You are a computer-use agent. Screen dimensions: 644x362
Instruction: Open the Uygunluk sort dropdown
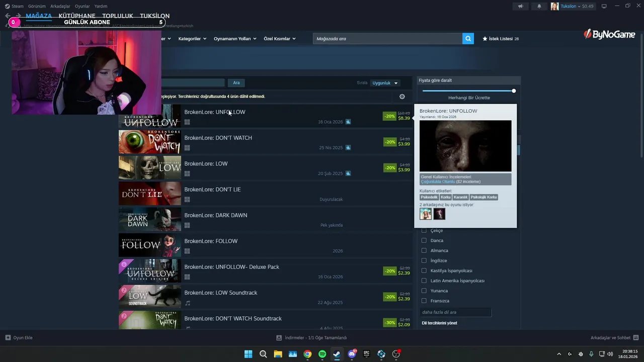[385, 83]
